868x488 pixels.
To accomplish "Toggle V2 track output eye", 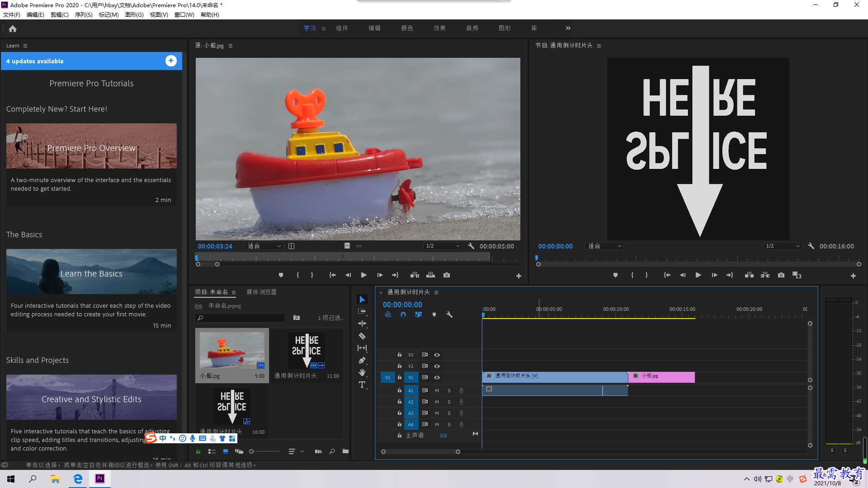I will [x=437, y=366].
